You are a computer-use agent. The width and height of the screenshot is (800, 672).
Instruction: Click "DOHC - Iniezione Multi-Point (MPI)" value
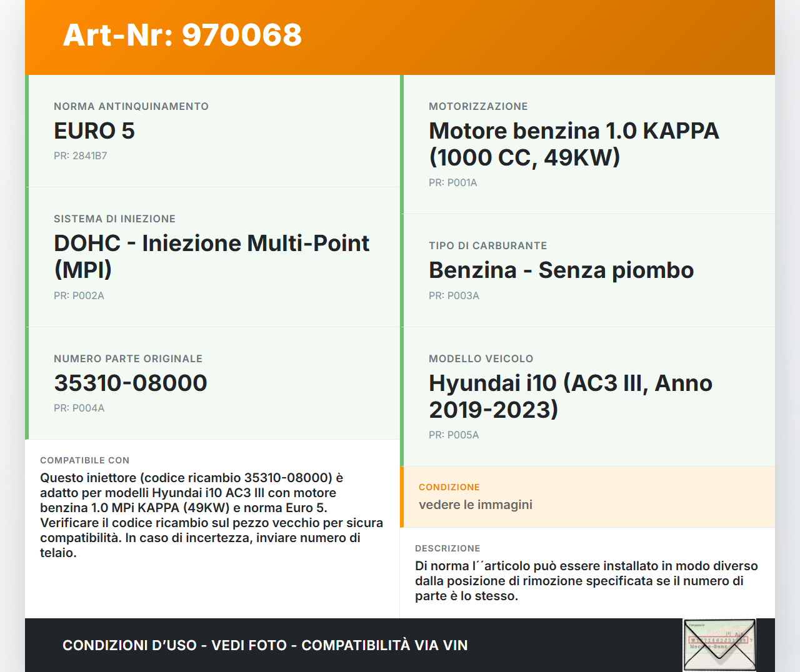(212, 257)
